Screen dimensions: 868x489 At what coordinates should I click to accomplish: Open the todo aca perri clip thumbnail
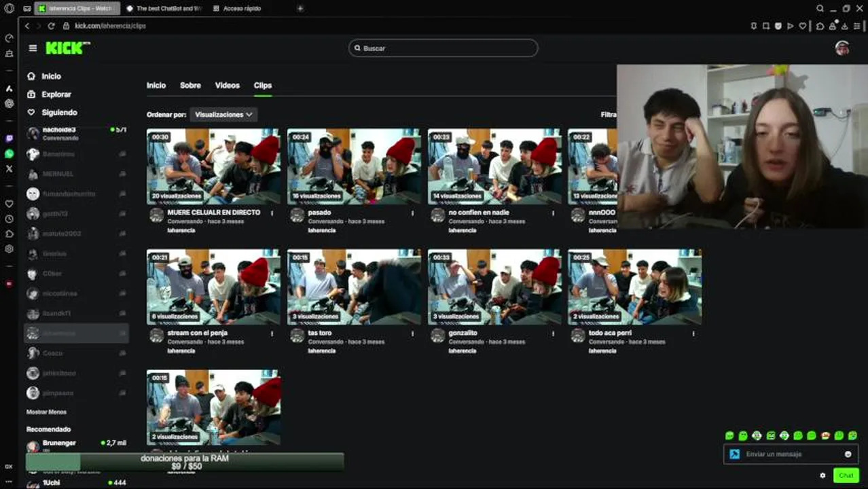pyautogui.click(x=635, y=287)
